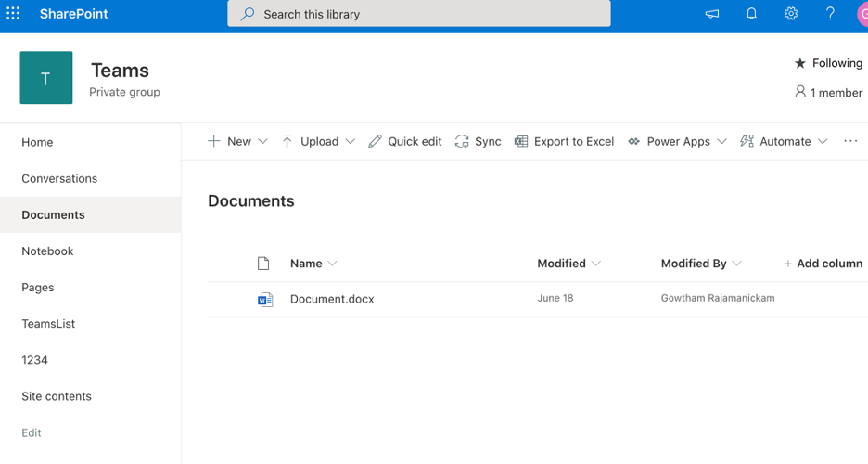The image size is (868, 464).
Task: Click the Export to Excel icon
Action: click(521, 141)
